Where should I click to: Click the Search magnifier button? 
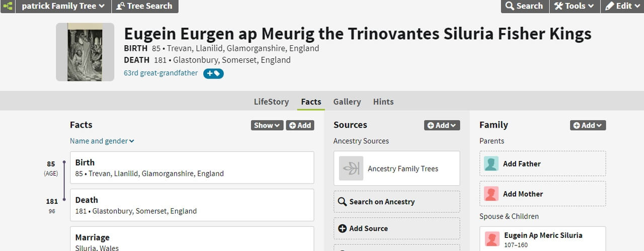(x=524, y=6)
